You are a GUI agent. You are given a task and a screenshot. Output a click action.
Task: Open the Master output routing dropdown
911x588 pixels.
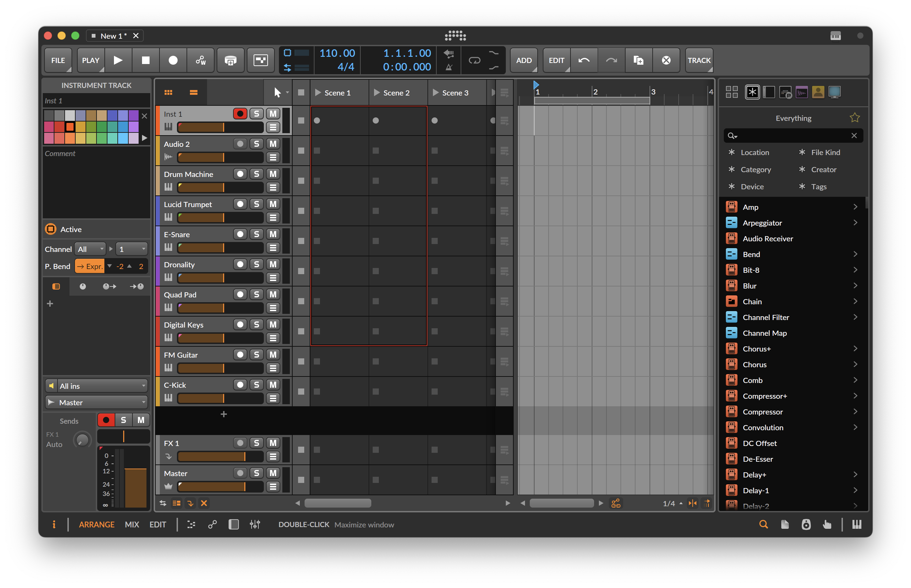click(101, 402)
